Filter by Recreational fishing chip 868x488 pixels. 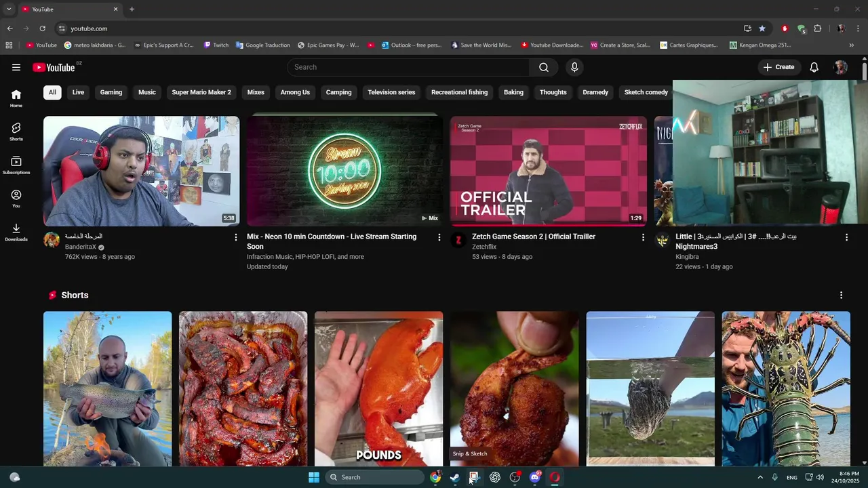(x=459, y=92)
